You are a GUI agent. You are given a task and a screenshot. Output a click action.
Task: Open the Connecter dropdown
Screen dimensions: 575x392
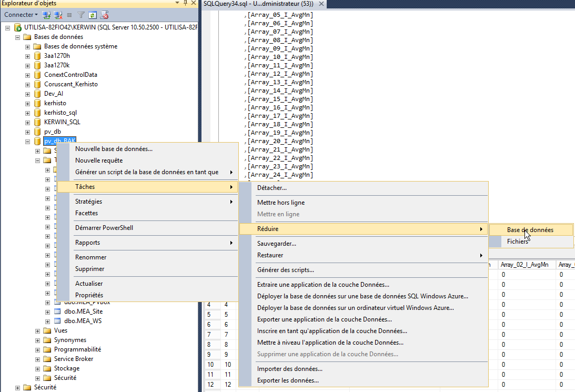tap(21, 15)
